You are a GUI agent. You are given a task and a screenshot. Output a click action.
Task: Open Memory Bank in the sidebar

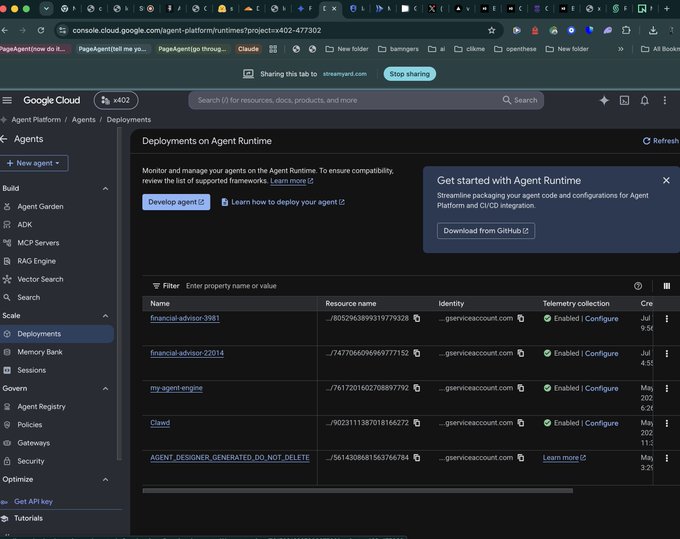point(40,352)
